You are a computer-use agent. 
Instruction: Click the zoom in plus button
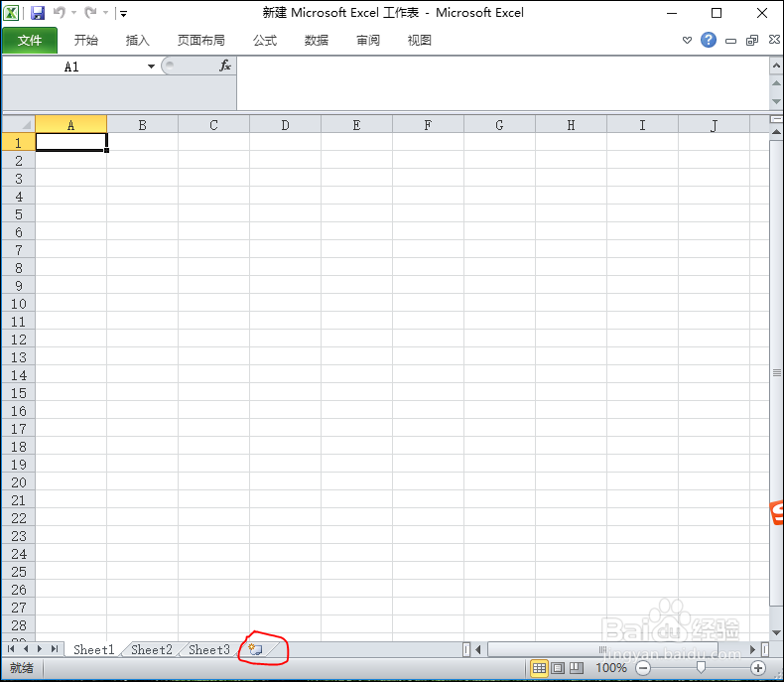click(758, 668)
